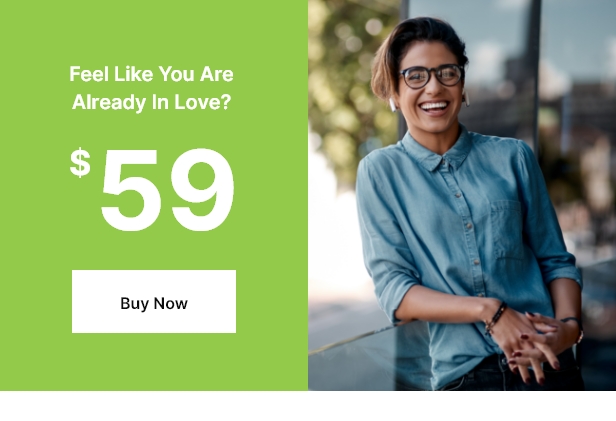Click the photo of the smiling woman
The height and width of the screenshot is (421, 616).
pyautogui.click(x=462, y=195)
